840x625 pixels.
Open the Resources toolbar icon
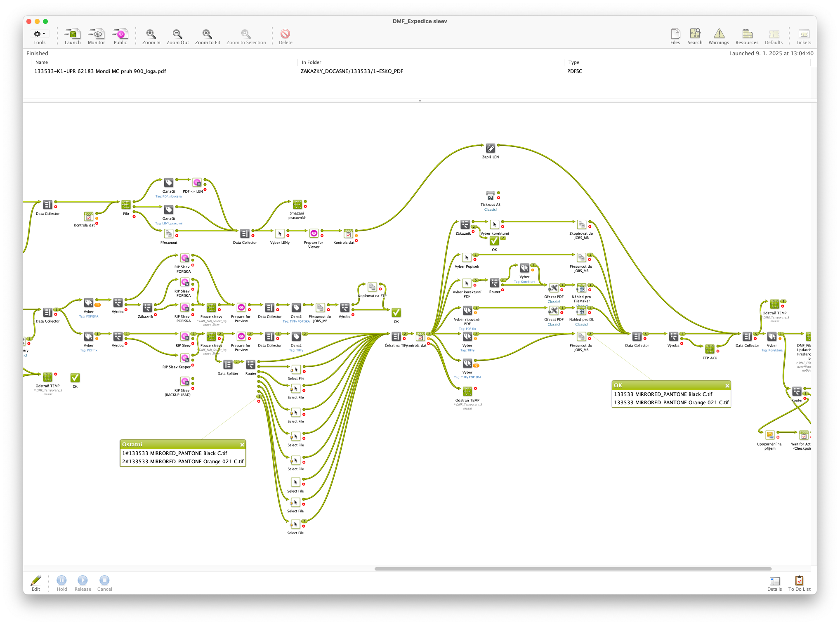747,34
